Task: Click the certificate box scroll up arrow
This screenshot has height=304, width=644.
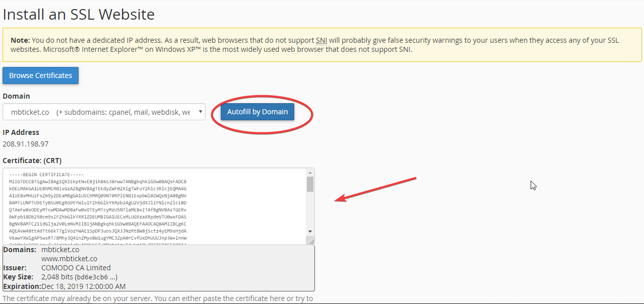Action: click(x=310, y=173)
